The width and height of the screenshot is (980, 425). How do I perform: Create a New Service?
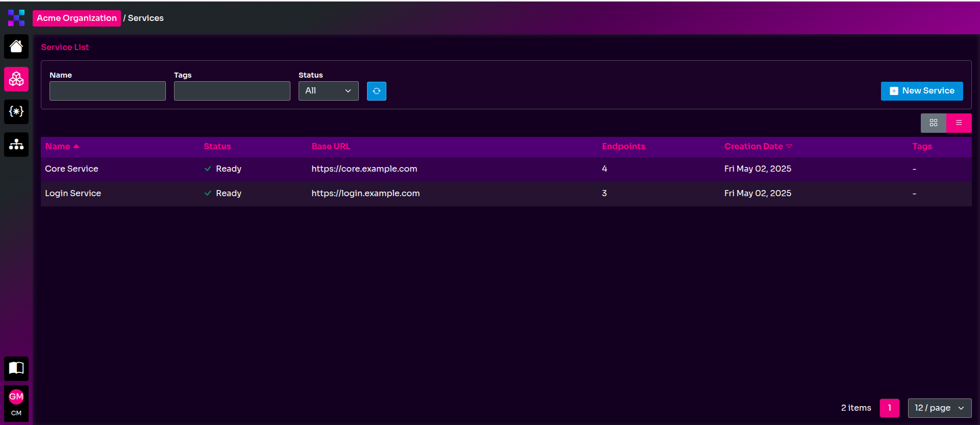(921, 91)
